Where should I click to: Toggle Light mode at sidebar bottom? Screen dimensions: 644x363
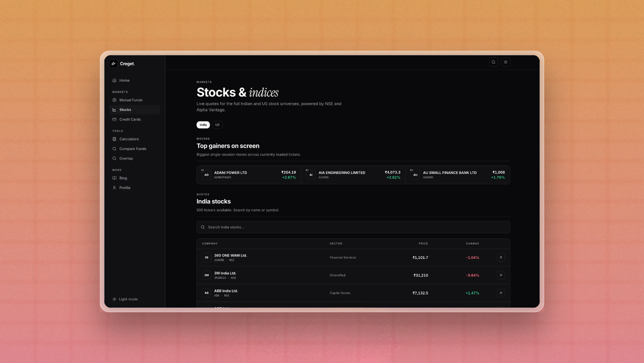[125, 299]
